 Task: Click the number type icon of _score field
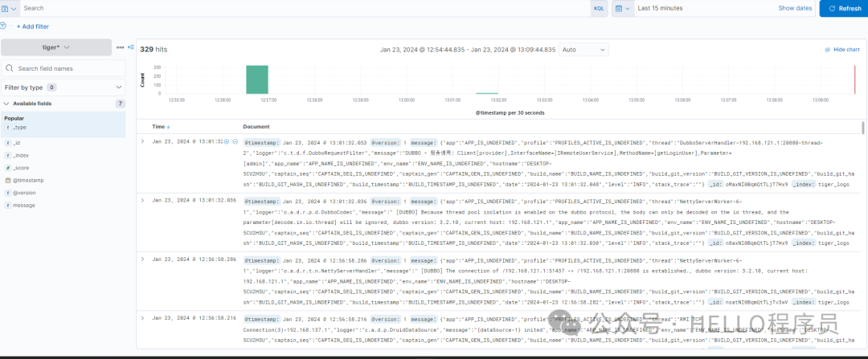(x=8, y=168)
